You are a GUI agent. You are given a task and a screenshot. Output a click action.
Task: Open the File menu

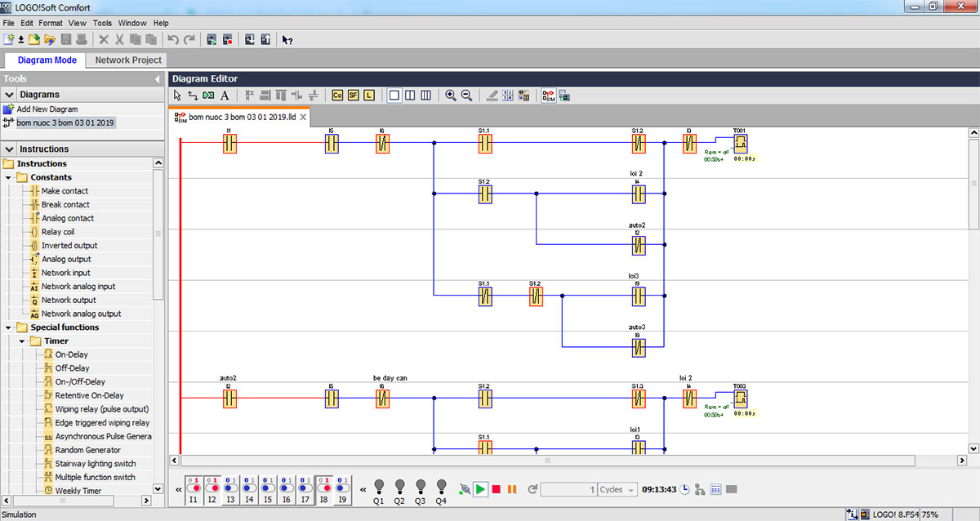[x=9, y=23]
